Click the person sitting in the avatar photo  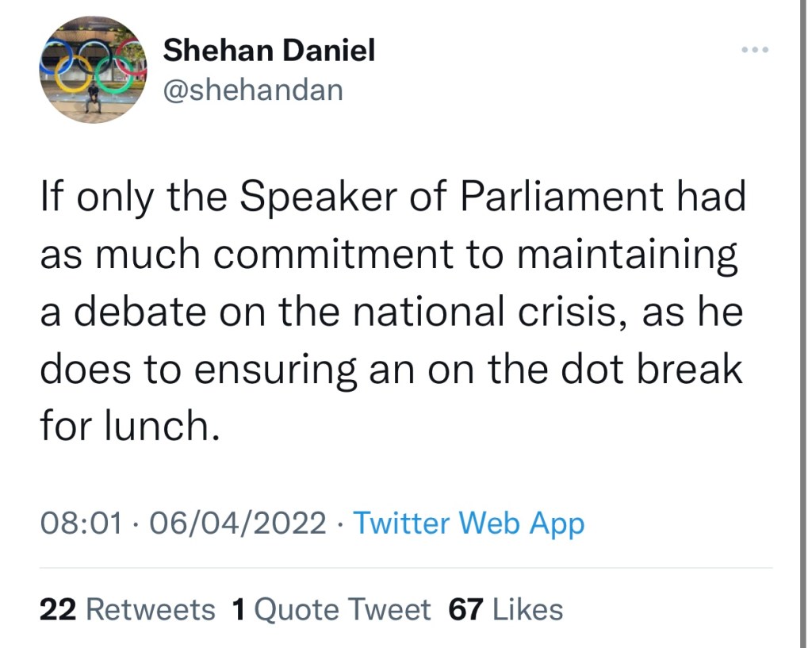point(93,98)
